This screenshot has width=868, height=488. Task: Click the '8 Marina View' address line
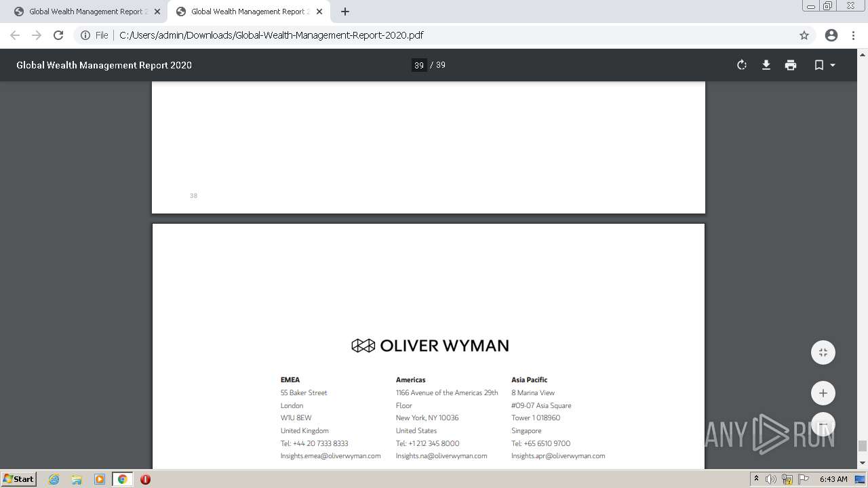(x=533, y=393)
